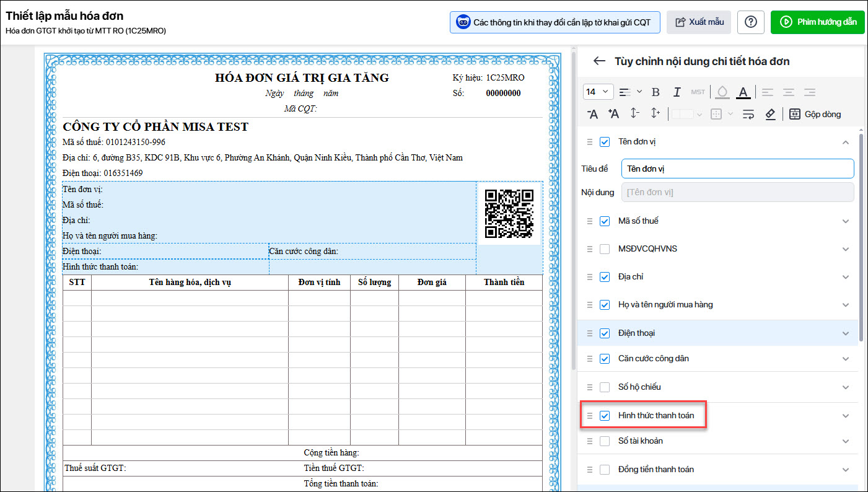Open the font size 14 dropdown
The image size is (868, 492).
tap(598, 92)
